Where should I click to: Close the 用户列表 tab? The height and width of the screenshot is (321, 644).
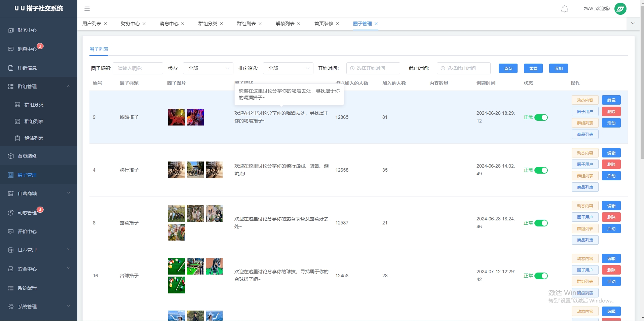click(x=105, y=24)
